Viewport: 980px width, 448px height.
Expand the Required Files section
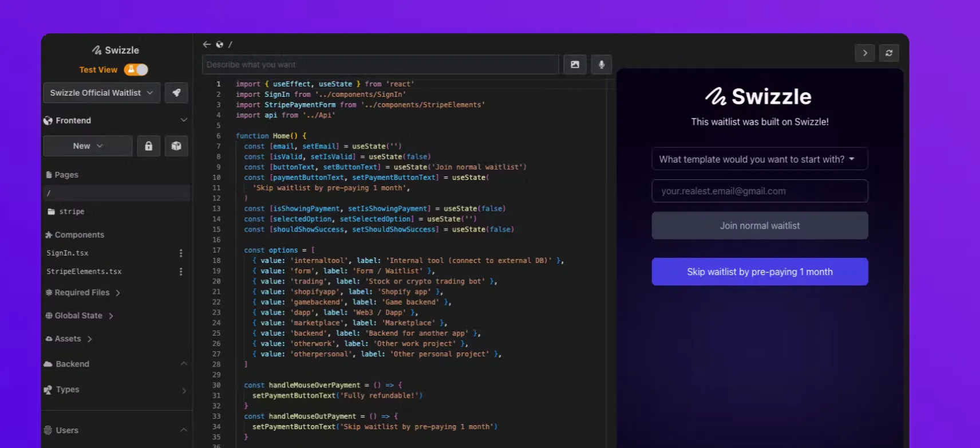pyautogui.click(x=83, y=293)
